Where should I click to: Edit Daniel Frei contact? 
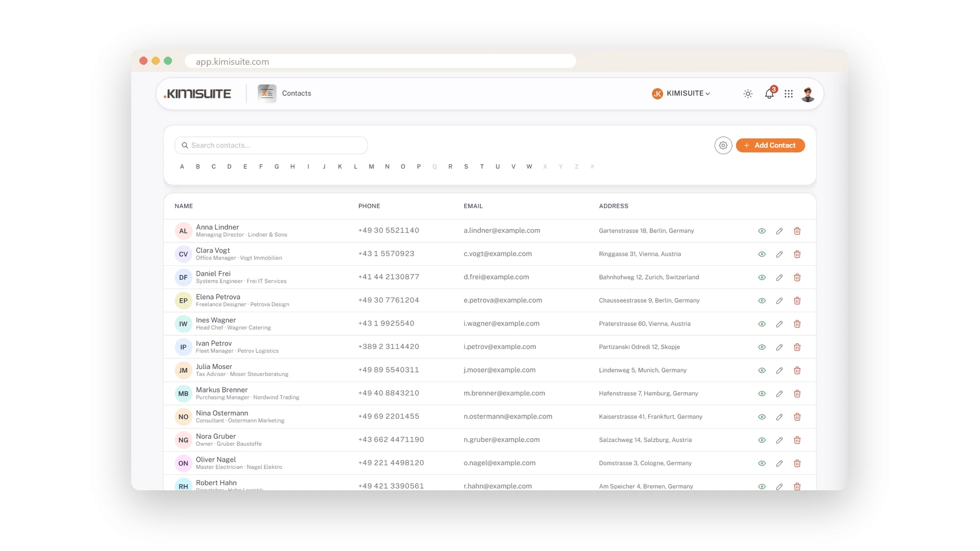[779, 278]
